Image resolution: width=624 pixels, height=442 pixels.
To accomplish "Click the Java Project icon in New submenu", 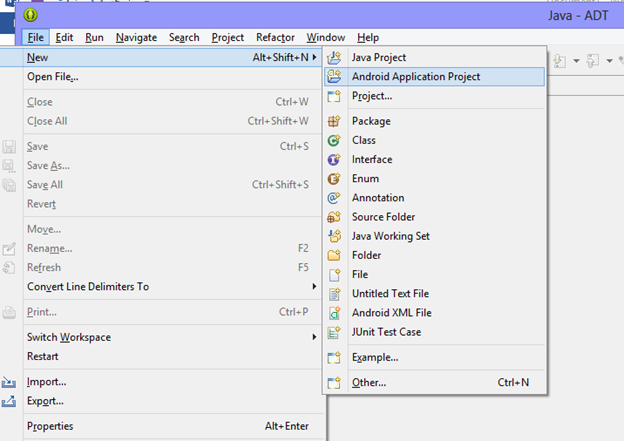I will click(334, 58).
